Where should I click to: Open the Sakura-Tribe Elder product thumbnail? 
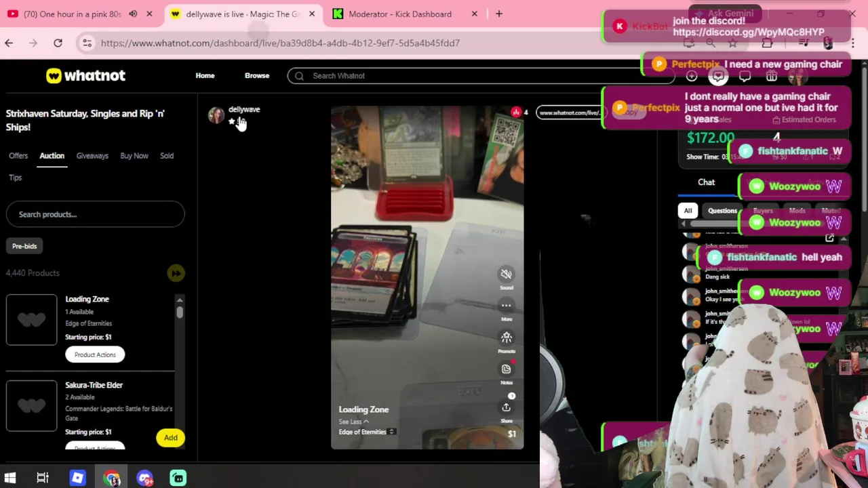31,406
